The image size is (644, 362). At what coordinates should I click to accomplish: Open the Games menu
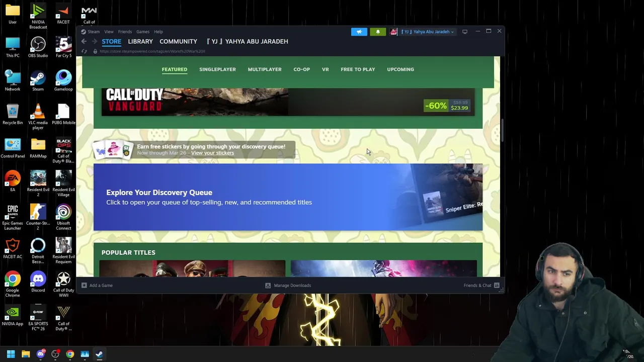pyautogui.click(x=143, y=32)
